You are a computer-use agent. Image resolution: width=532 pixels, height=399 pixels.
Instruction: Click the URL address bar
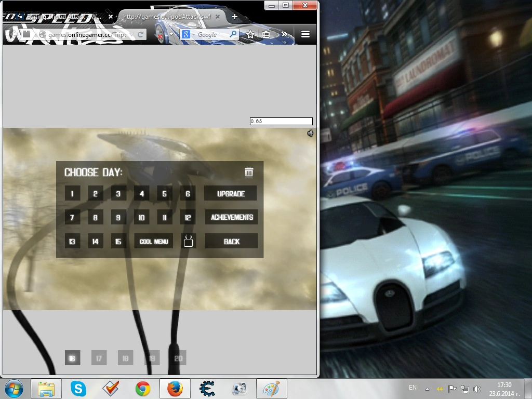point(87,34)
